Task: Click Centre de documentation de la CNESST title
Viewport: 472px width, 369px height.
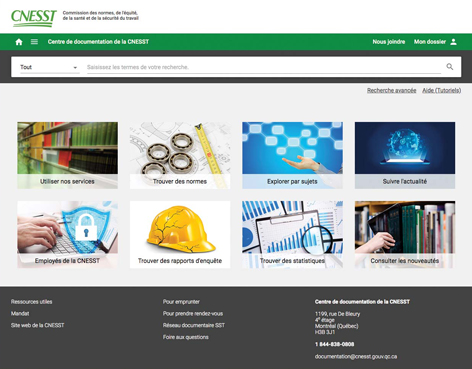Action: (98, 42)
